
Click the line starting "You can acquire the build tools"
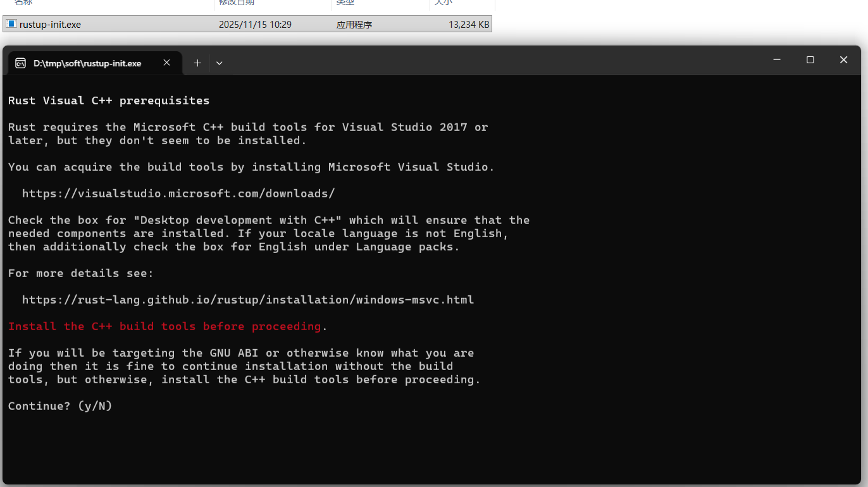pyautogui.click(x=251, y=167)
